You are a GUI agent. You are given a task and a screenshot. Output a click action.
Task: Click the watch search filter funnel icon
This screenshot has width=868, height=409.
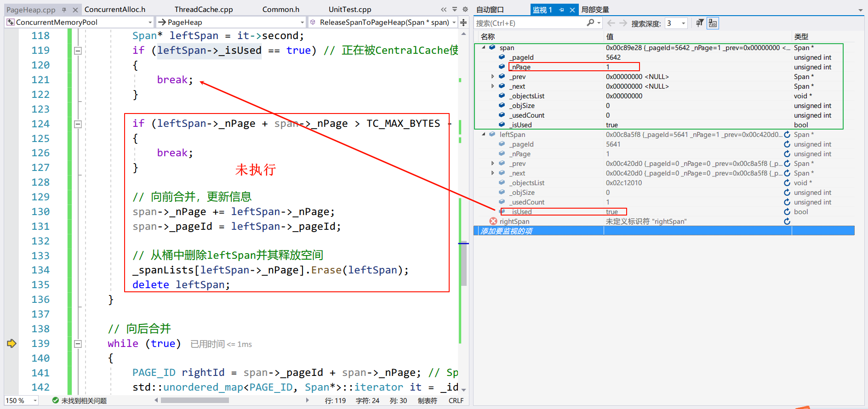[699, 23]
